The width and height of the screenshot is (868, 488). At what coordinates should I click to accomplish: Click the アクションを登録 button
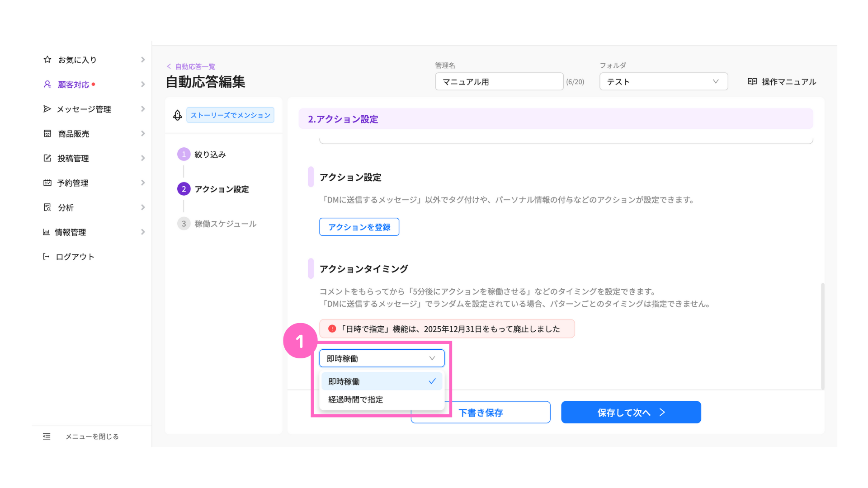pos(359,227)
